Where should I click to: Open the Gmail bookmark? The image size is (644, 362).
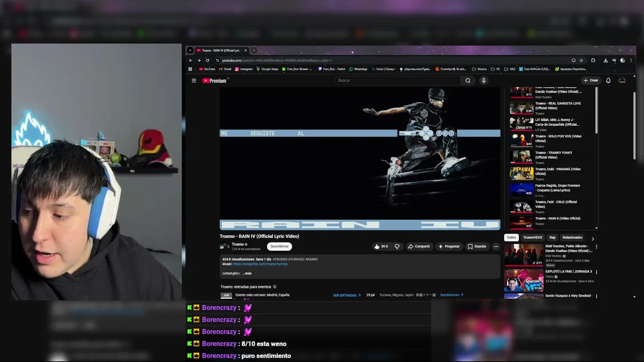coord(225,69)
